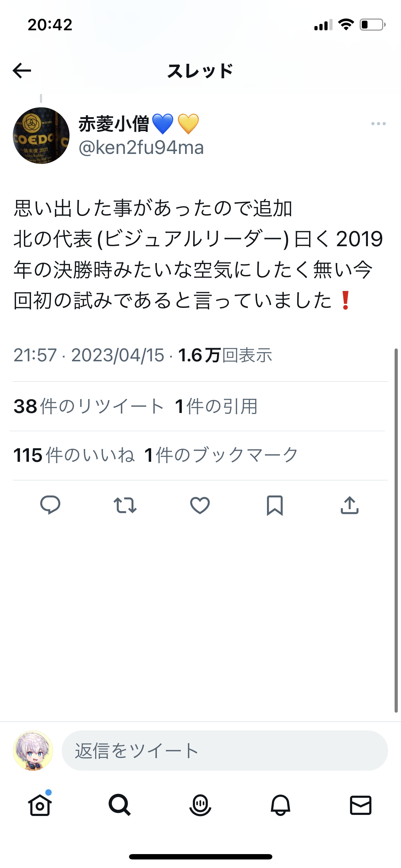Bookmark the tweet with bookmark icon
The height and width of the screenshot is (868, 401).
(x=275, y=505)
